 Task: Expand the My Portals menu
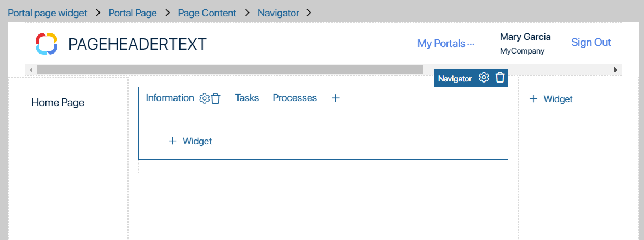445,43
